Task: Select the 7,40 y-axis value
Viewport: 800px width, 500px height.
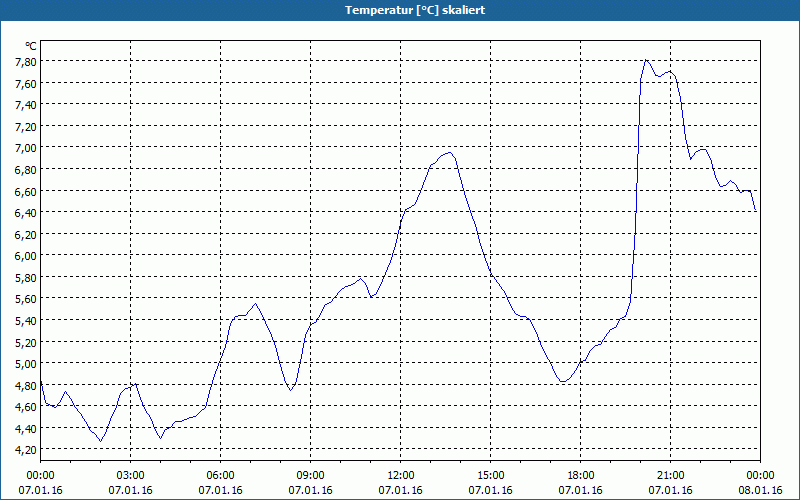Action: coord(26,105)
